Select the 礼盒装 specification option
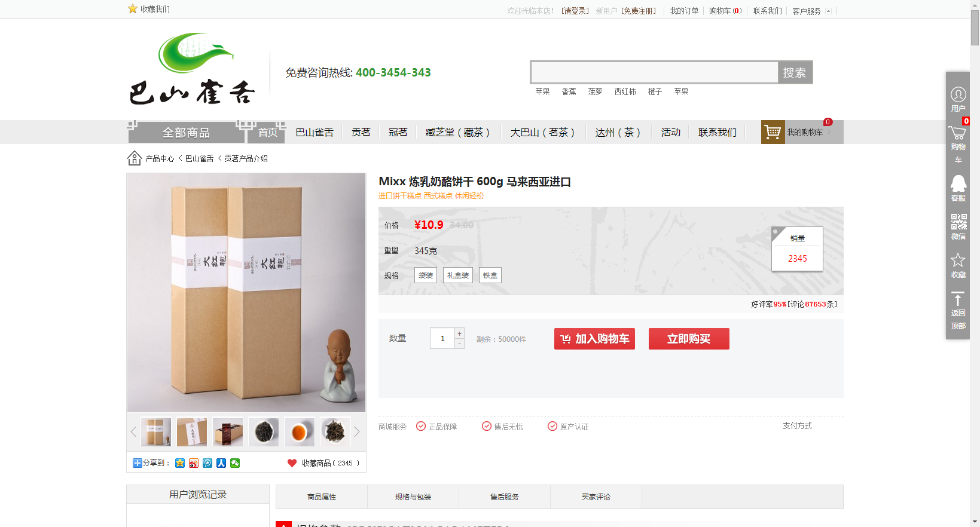The image size is (980, 527). (x=458, y=275)
